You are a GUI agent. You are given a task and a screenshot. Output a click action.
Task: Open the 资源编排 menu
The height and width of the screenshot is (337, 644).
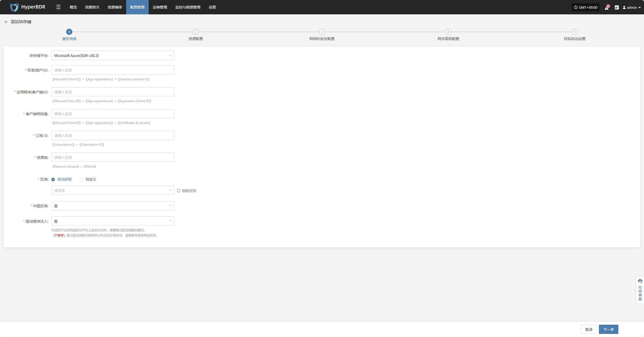[x=115, y=7]
